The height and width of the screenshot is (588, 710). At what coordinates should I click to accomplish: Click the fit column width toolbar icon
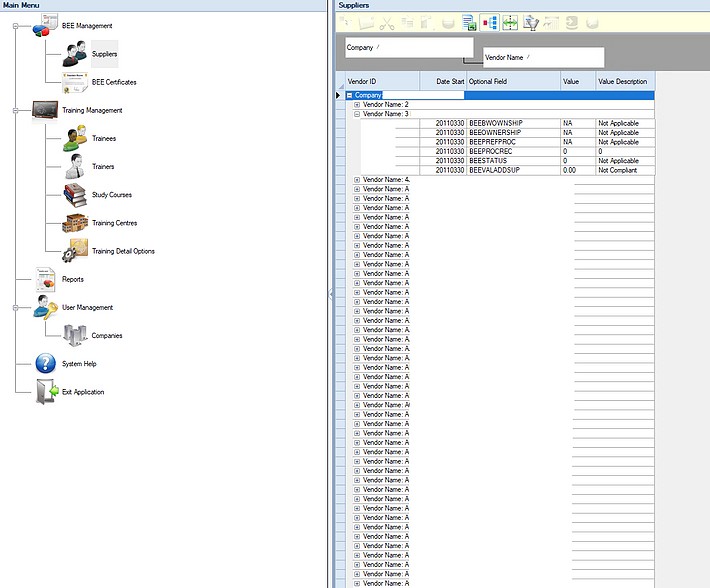tap(510, 22)
